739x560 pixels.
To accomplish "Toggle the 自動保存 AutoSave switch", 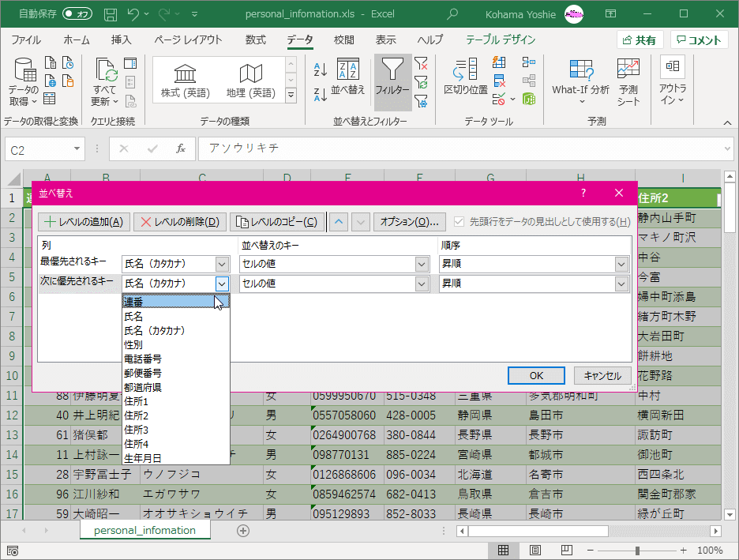I will coord(77,13).
